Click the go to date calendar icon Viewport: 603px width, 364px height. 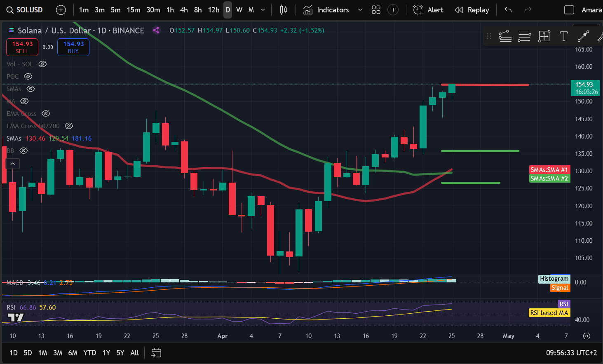[156, 353]
